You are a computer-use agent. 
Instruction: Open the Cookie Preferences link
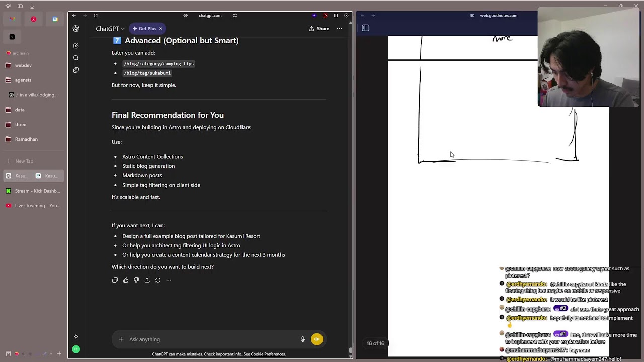point(268,354)
